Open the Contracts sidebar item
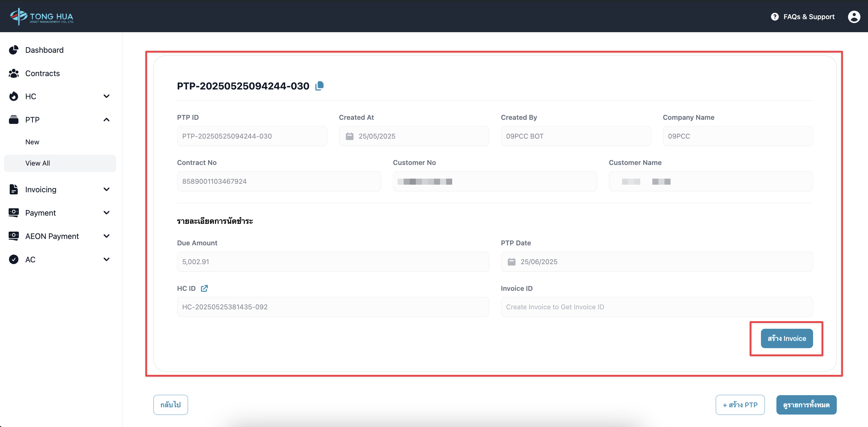 [42, 73]
